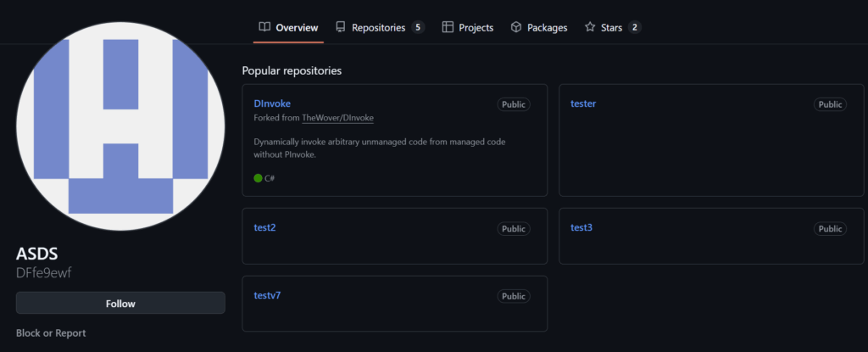Click the Block or Report link
This screenshot has height=352, width=868.
(51, 333)
